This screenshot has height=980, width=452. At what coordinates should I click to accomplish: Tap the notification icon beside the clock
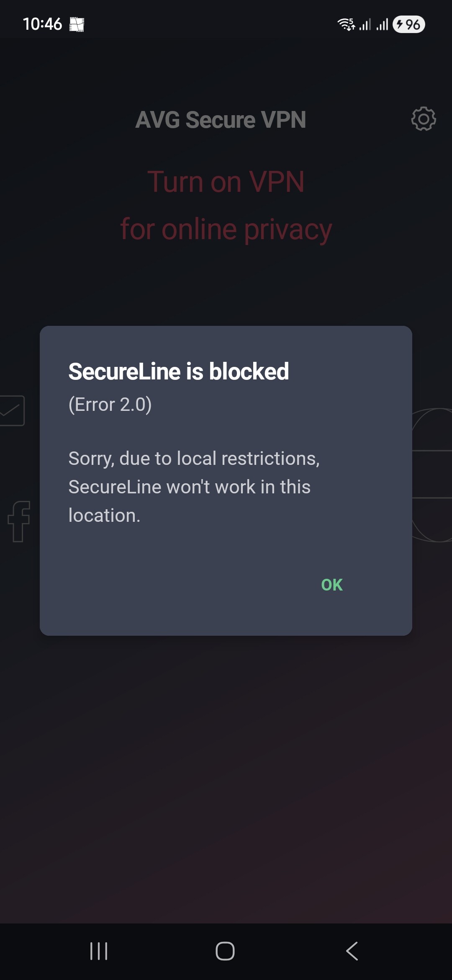[77, 25]
